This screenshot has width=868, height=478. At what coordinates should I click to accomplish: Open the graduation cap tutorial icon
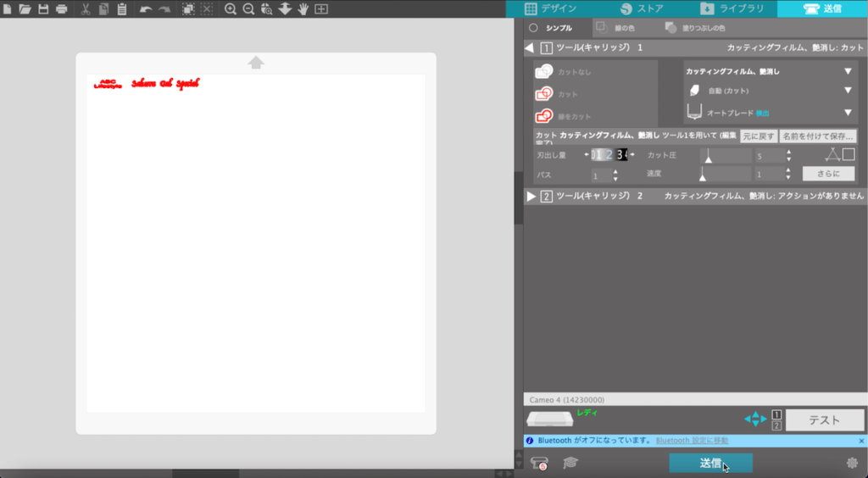[x=571, y=463]
